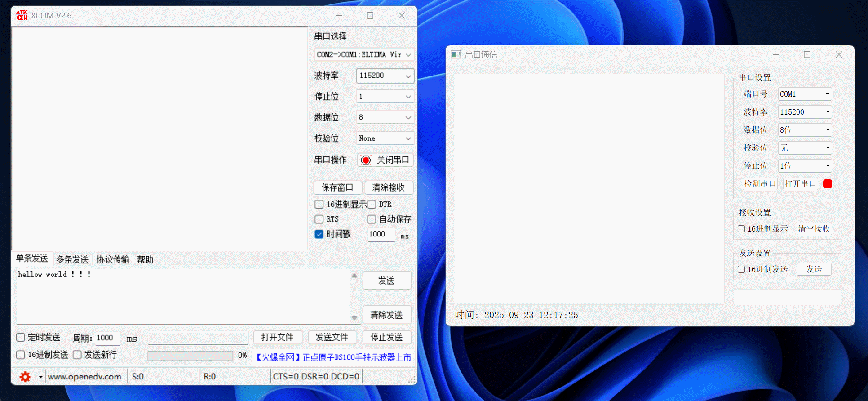868x401 pixels.
Task: Toggle 16进制发送 checkbox in 串口通信 window
Action: [x=741, y=269]
